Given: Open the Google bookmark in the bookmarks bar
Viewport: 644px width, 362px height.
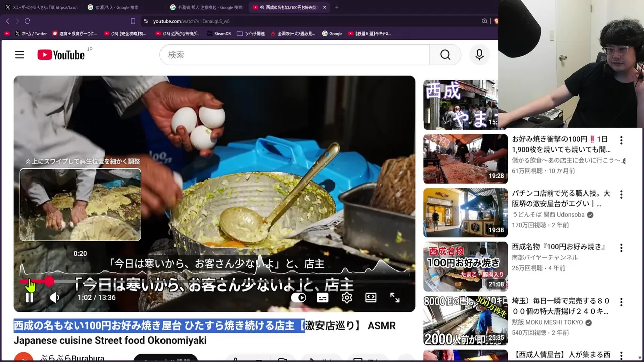Looking at the screenshot, I should coord(332,34).
